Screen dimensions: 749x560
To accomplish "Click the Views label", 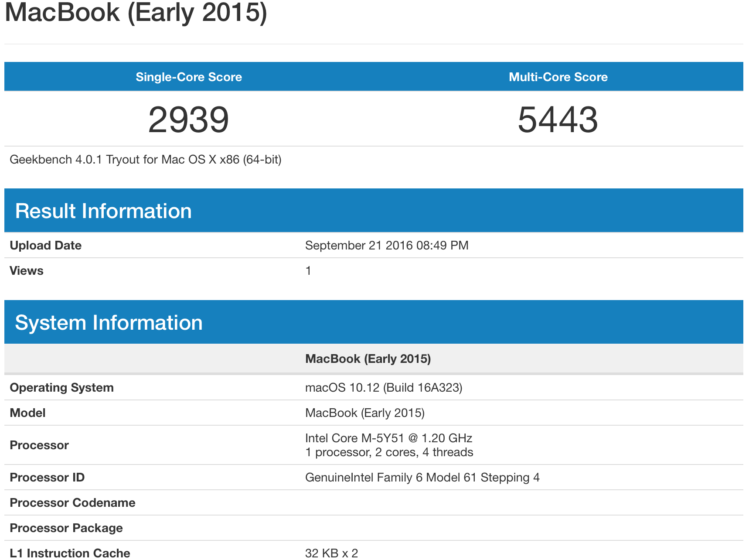I will (x=27, y=270).
